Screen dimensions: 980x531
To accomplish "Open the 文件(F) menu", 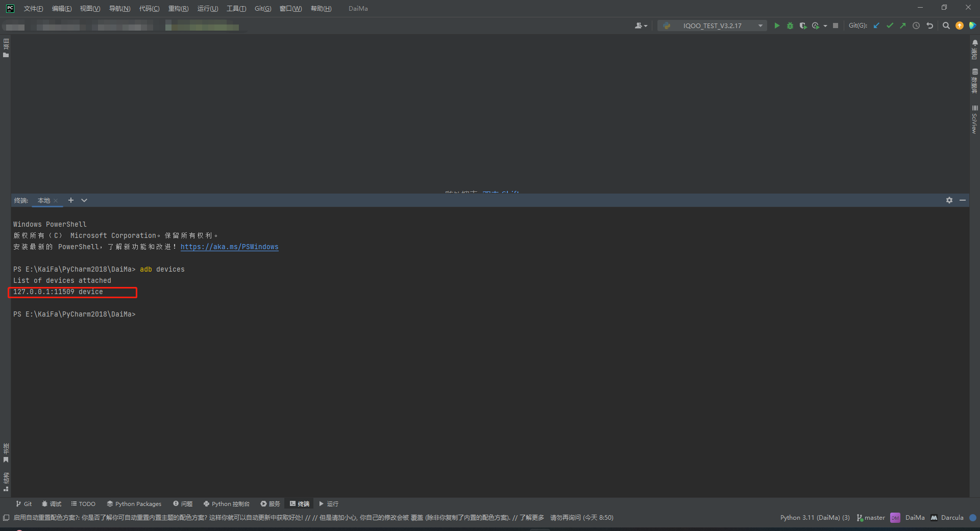I will (33, 8).
